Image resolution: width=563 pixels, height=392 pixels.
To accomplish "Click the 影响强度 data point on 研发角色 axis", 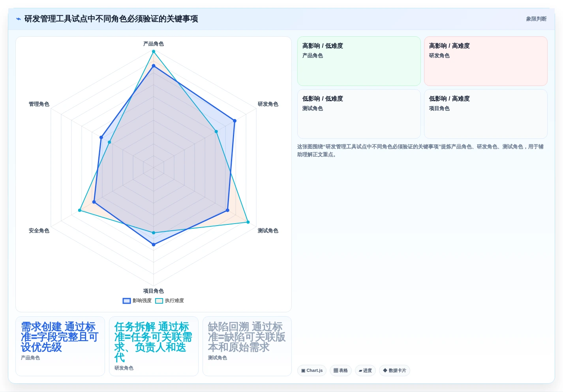I will (235, 121).
